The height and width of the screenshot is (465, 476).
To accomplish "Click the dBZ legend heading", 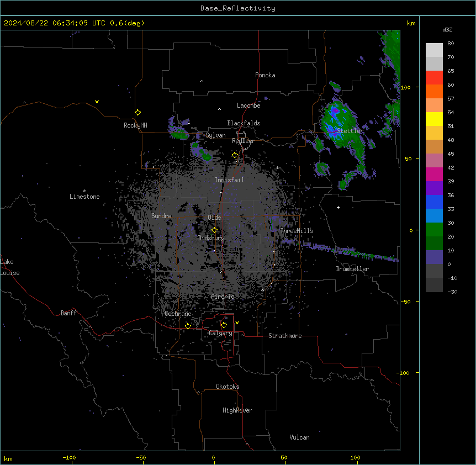I will click(447, 30).
